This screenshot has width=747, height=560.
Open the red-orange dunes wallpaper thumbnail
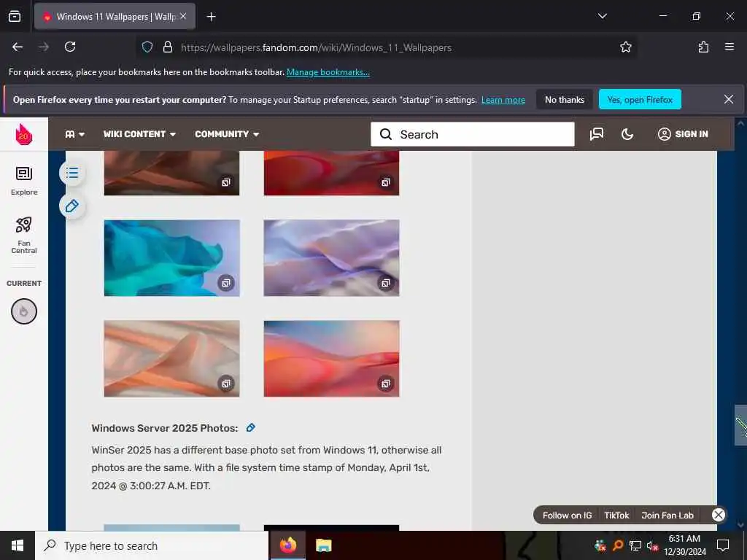332,359
